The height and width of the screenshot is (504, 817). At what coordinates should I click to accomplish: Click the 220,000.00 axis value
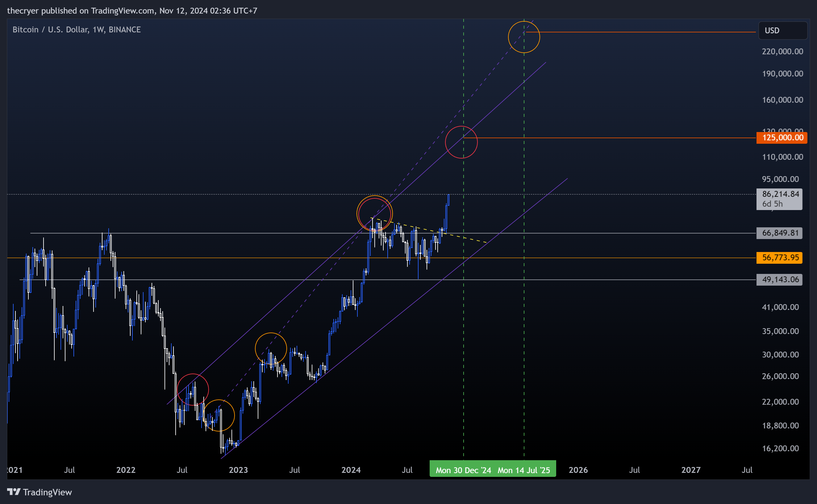tap(782, 51)
